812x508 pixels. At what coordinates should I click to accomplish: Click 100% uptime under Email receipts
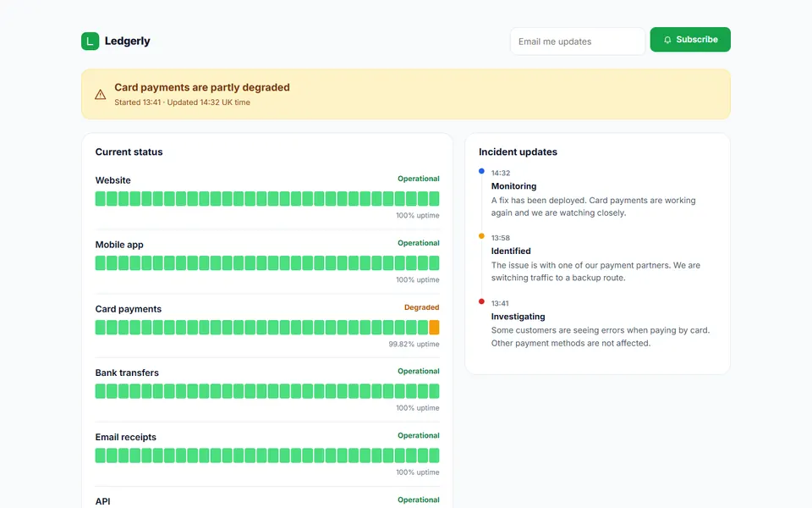tap(417, 472)
